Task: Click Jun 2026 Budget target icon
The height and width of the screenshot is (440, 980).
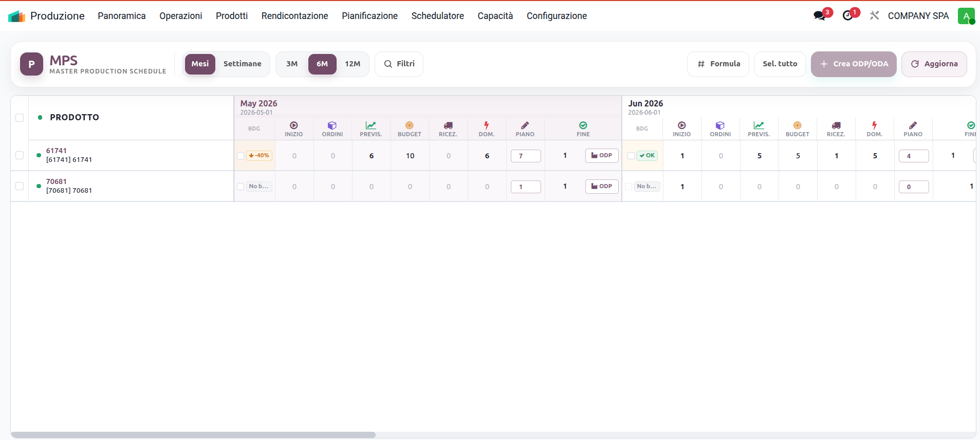Action: point(798,125)
